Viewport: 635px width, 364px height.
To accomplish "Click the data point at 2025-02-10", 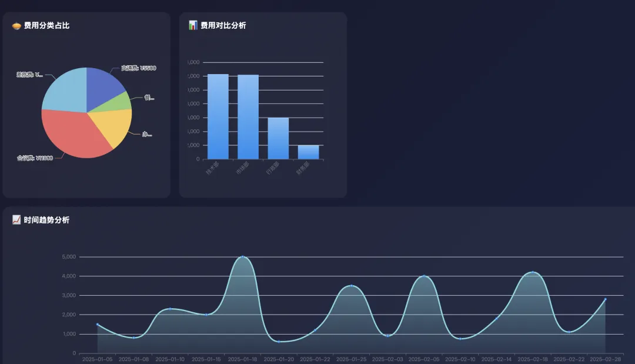I will click(x=460, y=339).
